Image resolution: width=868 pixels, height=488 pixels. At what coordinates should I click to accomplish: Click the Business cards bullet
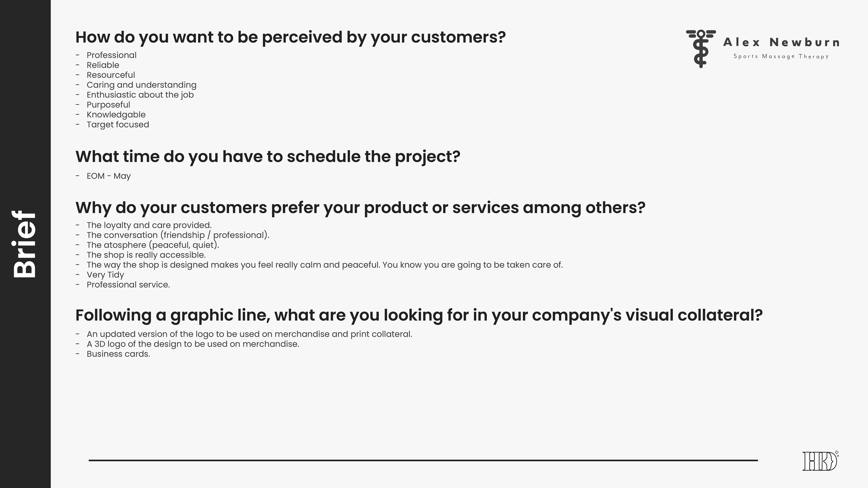pos(118,354)
